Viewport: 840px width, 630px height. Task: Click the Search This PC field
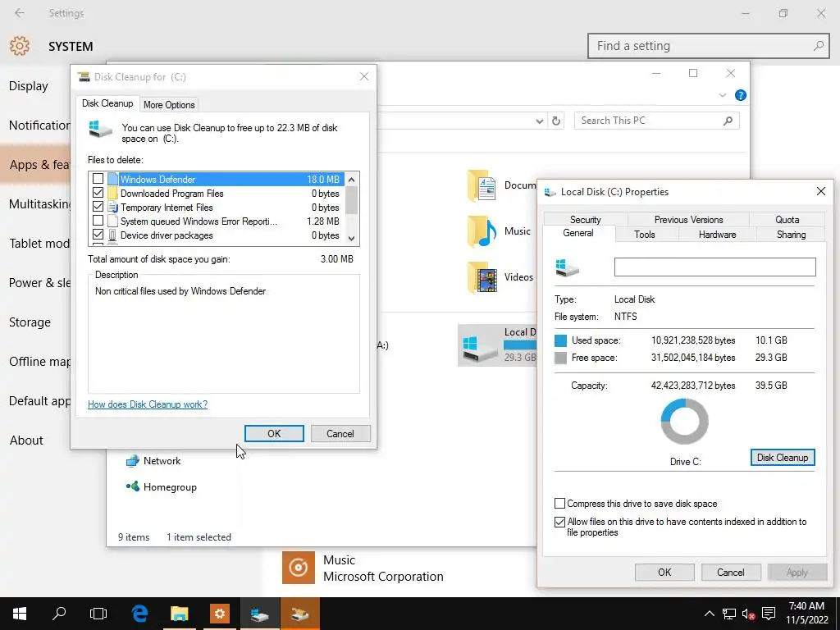click(x=657, y=121)
